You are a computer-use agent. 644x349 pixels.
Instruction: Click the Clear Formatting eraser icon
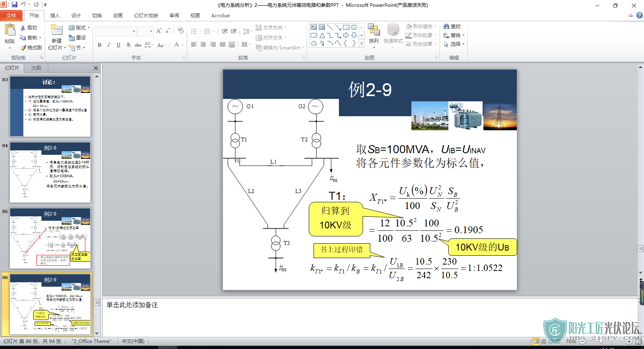pyautogui.click(x=181, y=31)
